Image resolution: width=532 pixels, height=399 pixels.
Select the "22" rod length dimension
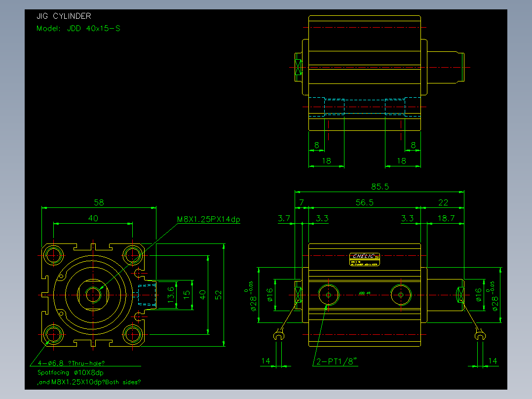pyautogui.click(x=443, y=203)
